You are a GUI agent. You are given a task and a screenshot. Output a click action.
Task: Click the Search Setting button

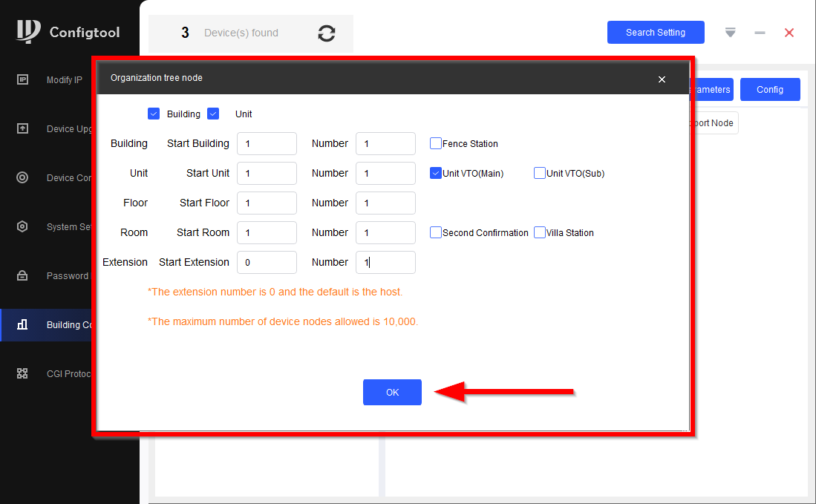pyautogui.click(x=656, y=32)
